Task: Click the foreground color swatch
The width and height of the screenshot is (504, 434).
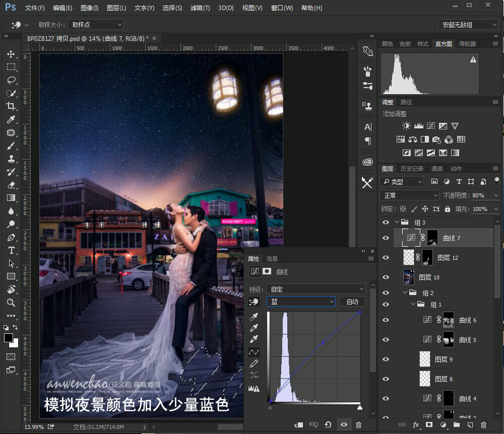Action: tap(9, 338)
